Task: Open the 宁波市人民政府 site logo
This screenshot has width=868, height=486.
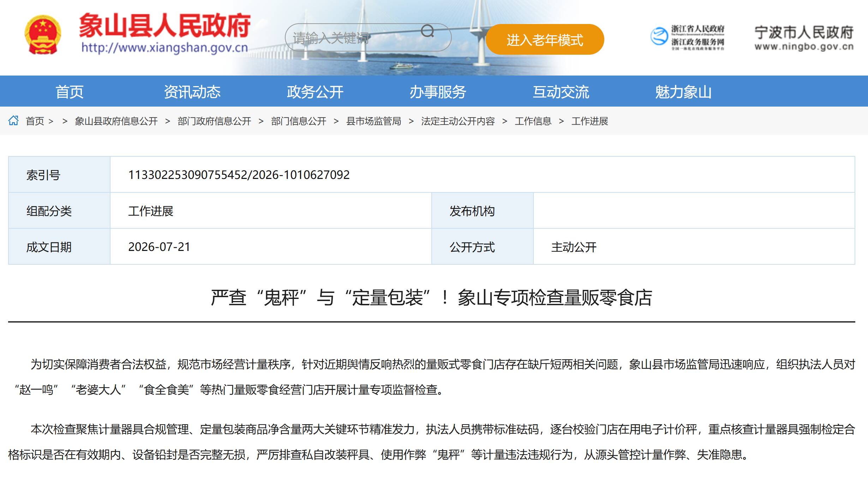Action: point(804,38)
